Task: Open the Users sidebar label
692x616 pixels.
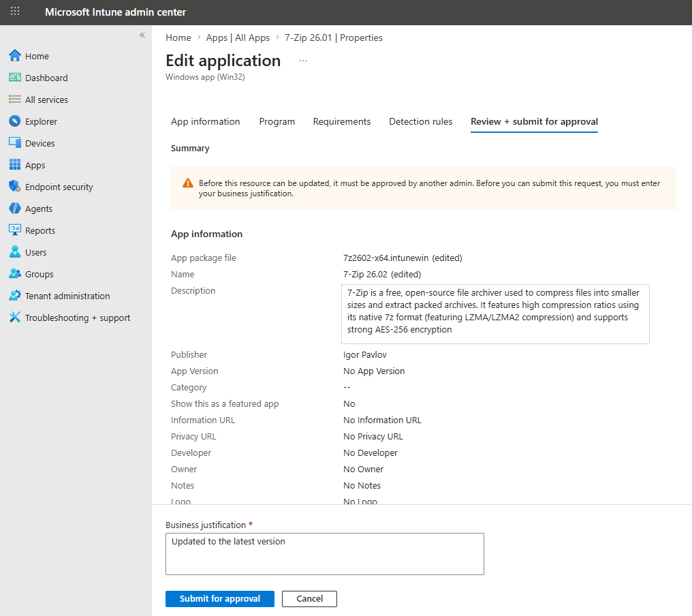Action: click(x=35, y=252)
